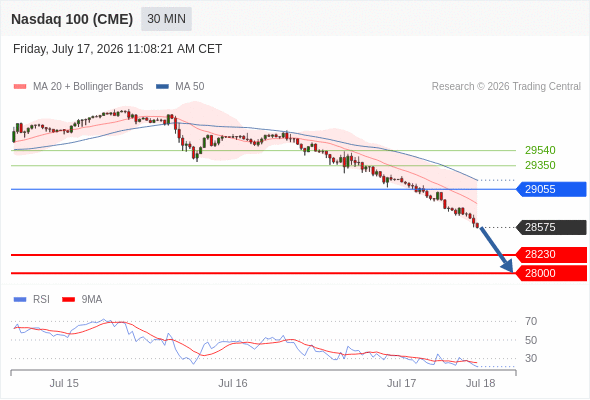
Task: Click the Nasdaq 100 (CME) title
Action: pyautogui.click(x=72, y=19)
